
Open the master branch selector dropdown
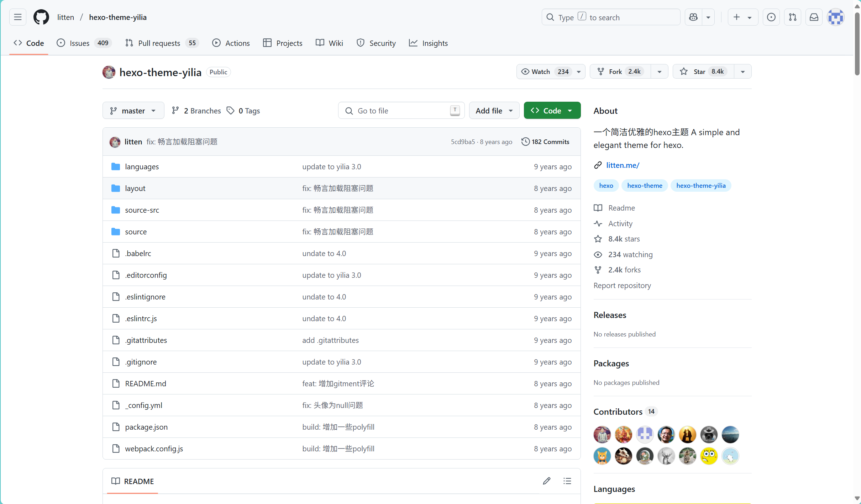133,111
